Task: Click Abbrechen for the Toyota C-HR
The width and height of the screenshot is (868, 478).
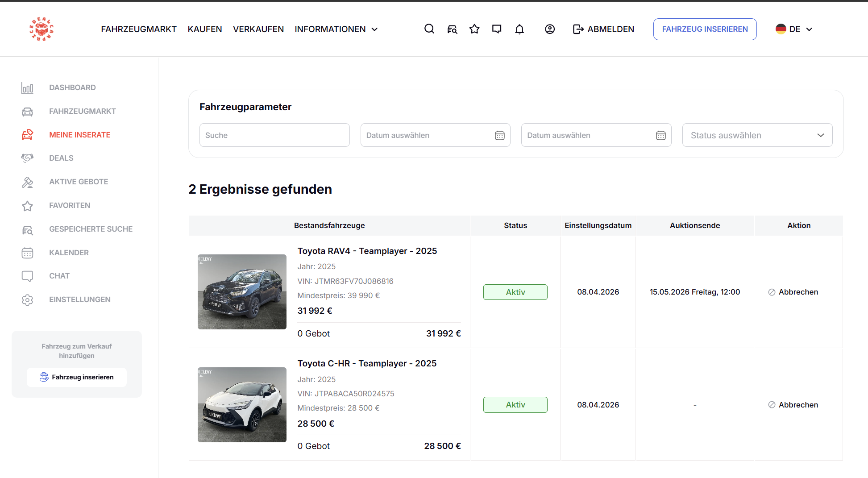Action: pos(798,405)
